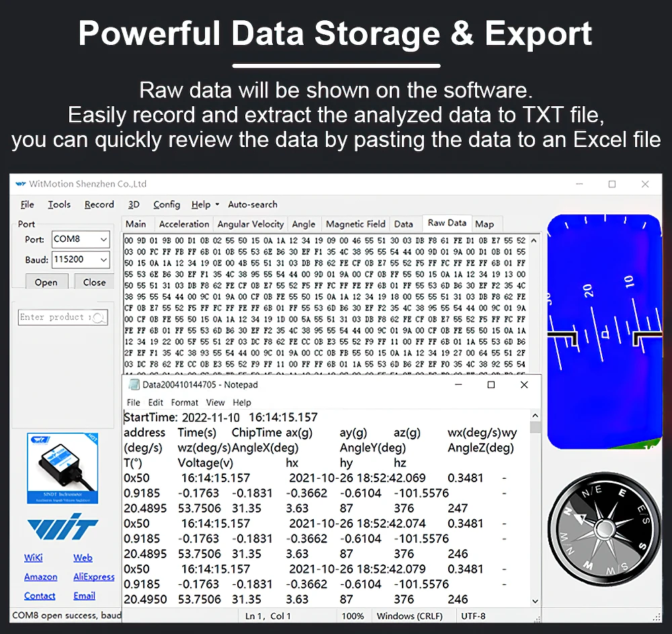Click the Open port button
The image size is (672, 634).
(46, 282)
